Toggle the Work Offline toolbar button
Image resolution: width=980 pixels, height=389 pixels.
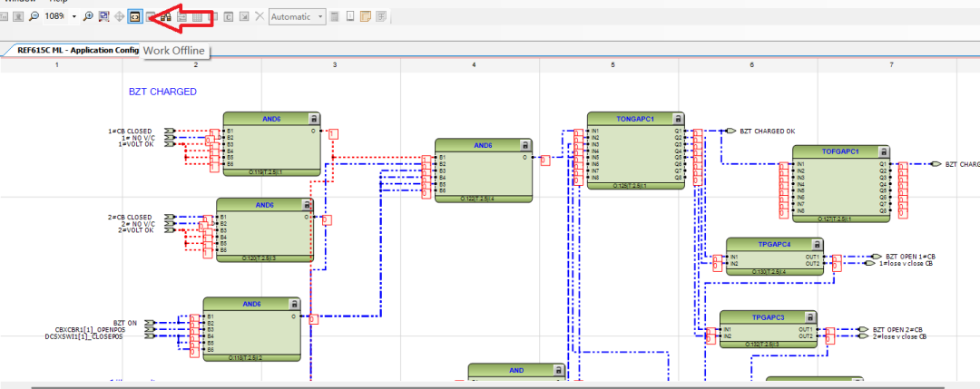coord(133,17)
